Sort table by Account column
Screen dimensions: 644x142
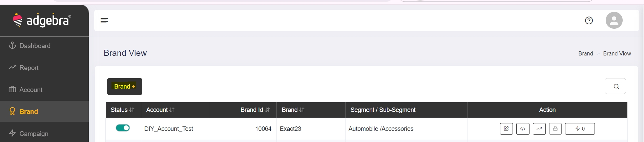click(x=172, y=110)
